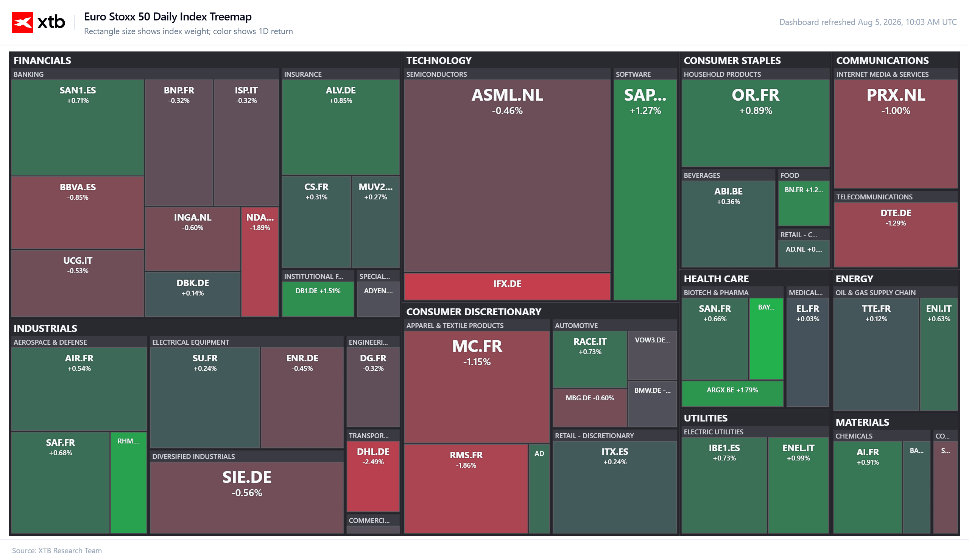This screenshot has width=969, height=560.
Task: Click the red IFX.DE tile
Action: pos(507,286)
